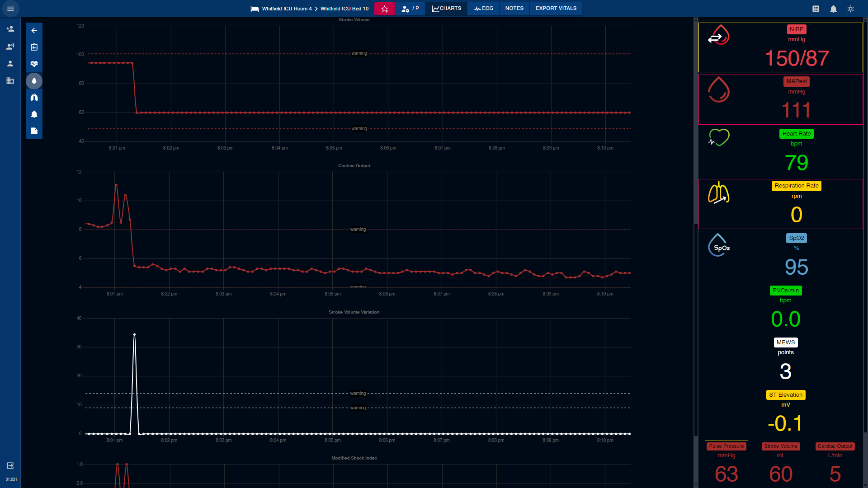Screen dimensions: 868x488
Task: Open the notifications bell in top bar
Action: point(833,9)
